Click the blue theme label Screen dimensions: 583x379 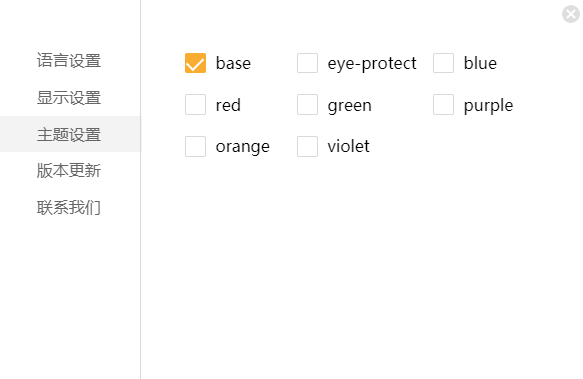click(x=480, y=63)
